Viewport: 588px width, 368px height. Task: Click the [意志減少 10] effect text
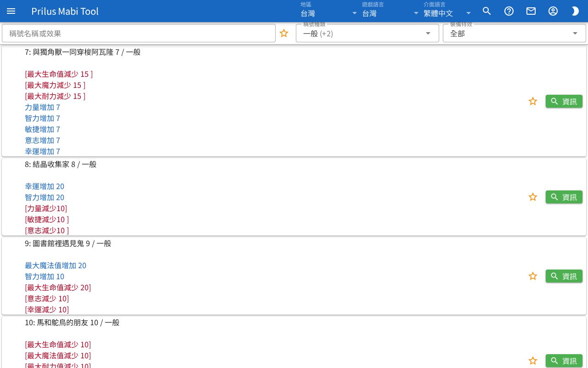point(47,299)
